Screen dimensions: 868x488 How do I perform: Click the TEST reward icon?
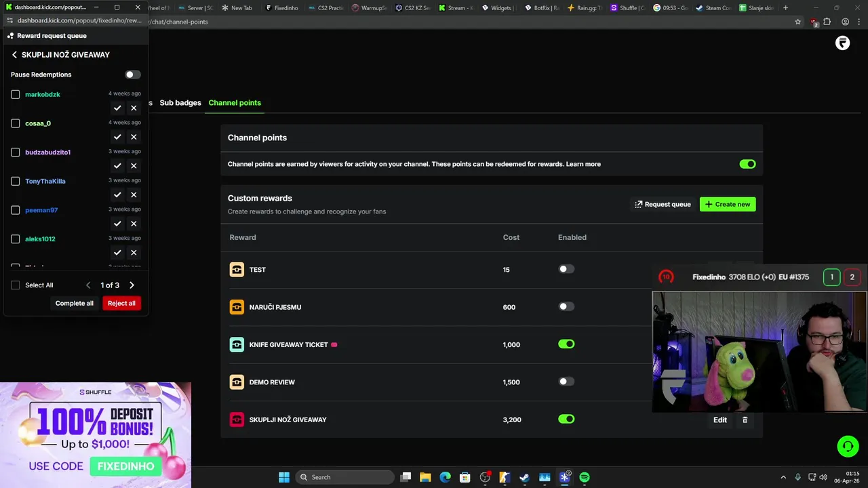(237, 270)
